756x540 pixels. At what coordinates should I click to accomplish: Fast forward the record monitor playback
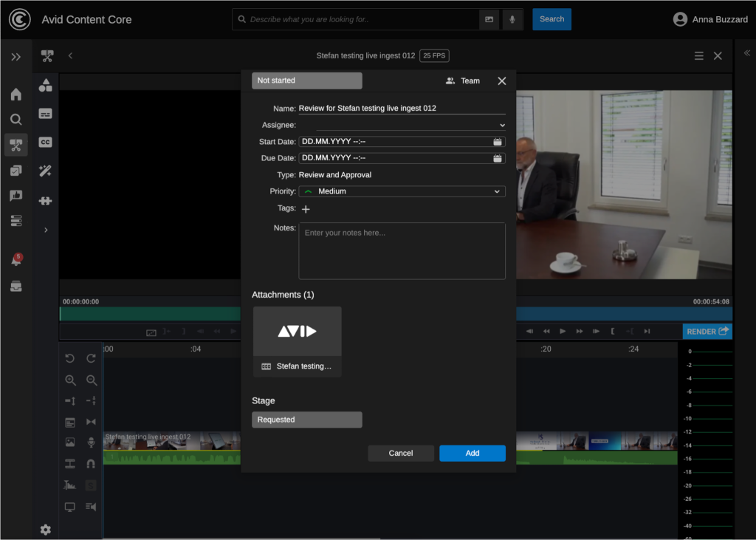[x=580, y=332]
